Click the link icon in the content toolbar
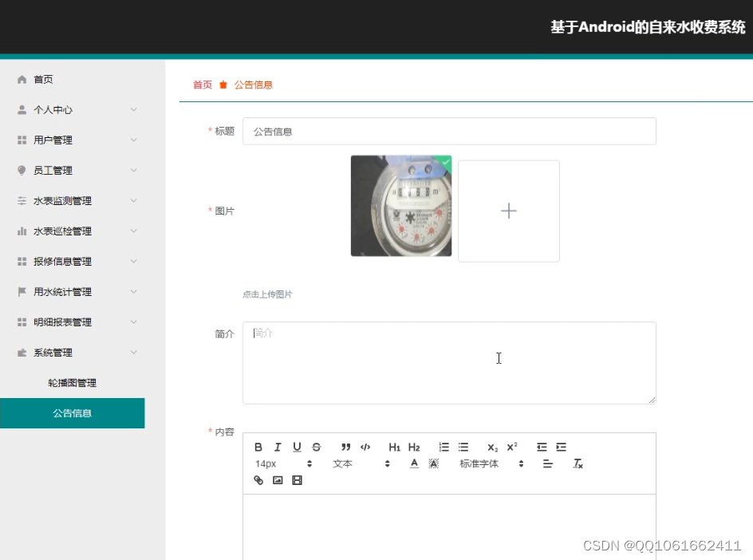 (x=258, y=480)
